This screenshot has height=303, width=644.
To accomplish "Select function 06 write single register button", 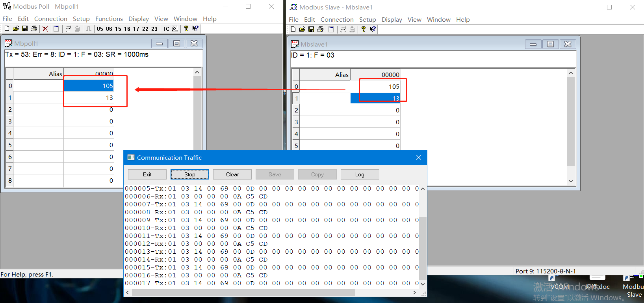I will 109,29.
